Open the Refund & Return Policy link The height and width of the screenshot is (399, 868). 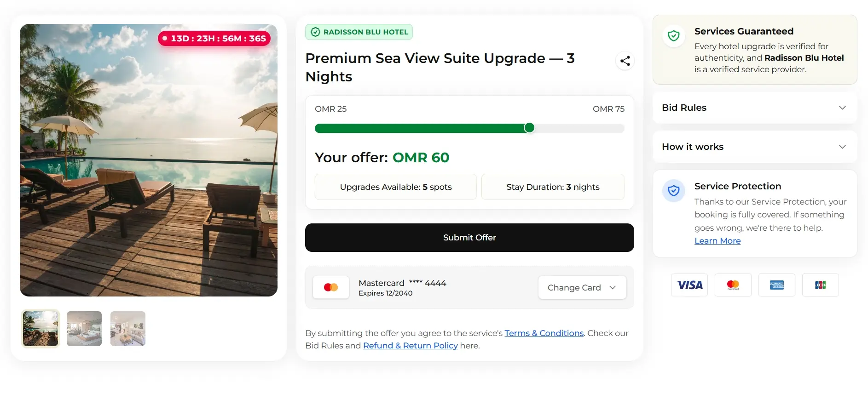click(411, 346)
